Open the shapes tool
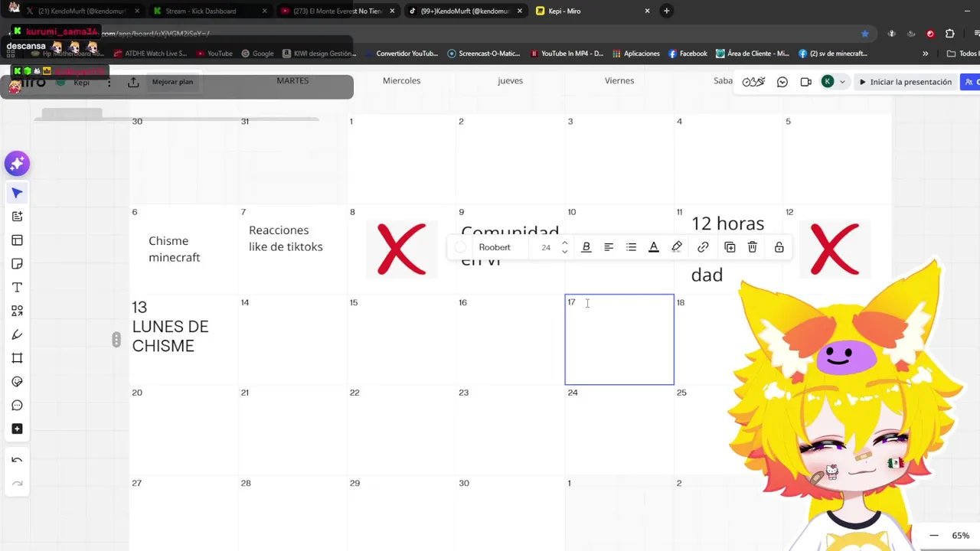 point(17,311)
